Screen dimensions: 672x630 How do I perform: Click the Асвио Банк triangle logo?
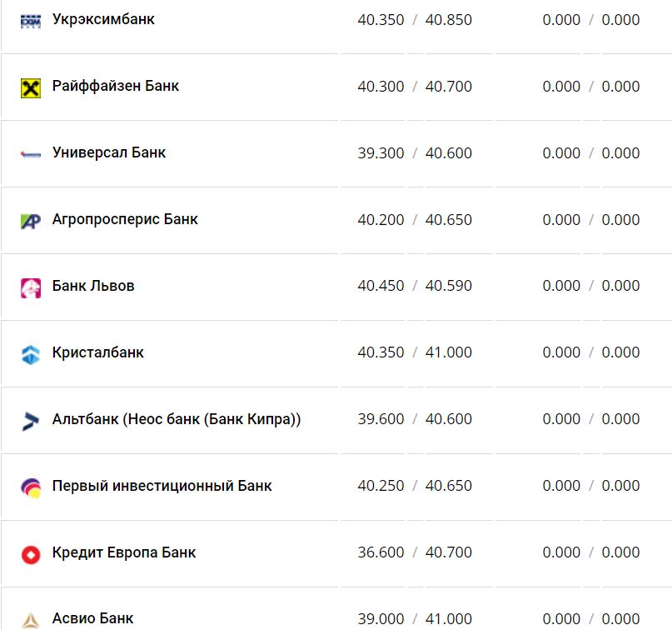pos(30,620)
